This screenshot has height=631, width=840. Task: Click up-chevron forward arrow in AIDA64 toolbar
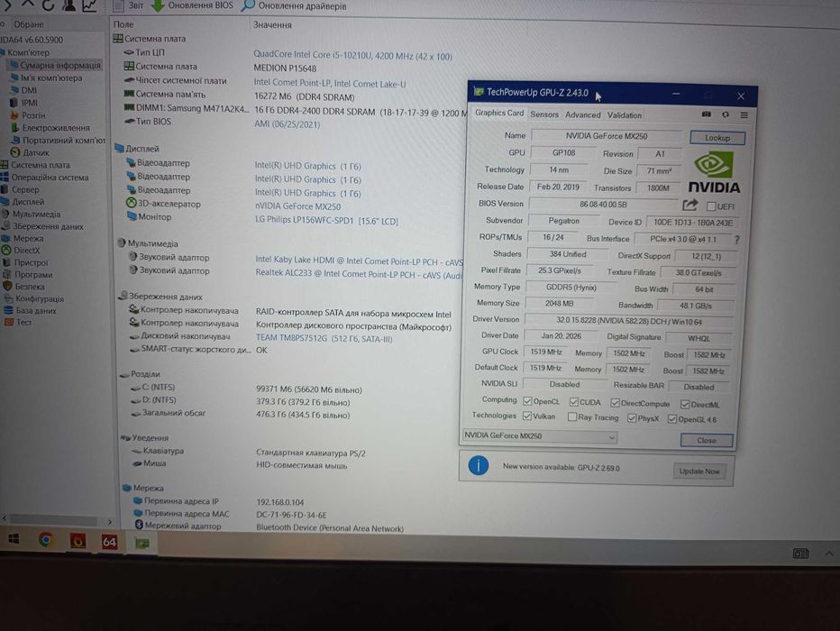click(28, 5)
